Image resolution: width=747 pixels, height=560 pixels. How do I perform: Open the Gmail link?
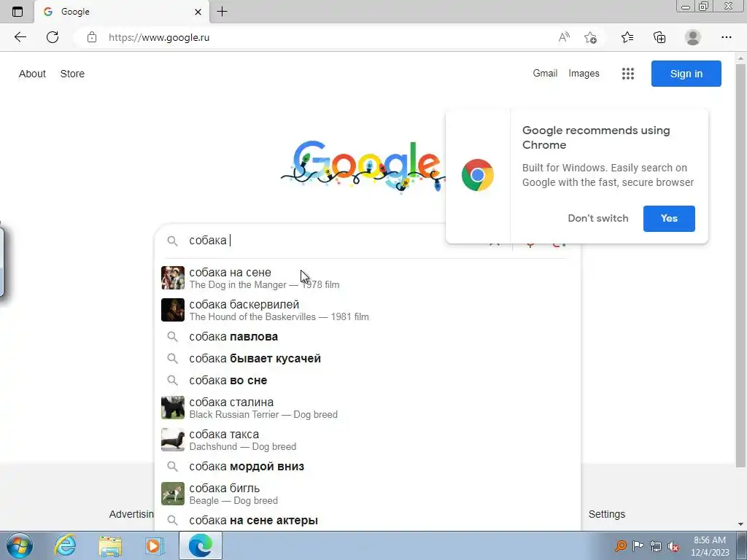point(545,74)
